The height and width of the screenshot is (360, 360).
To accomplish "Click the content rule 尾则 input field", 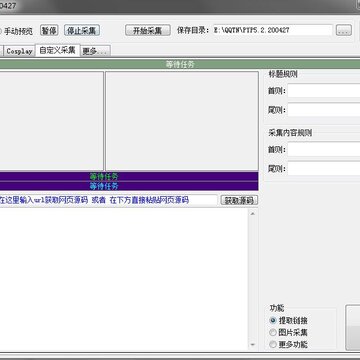I will click(324, 168).
